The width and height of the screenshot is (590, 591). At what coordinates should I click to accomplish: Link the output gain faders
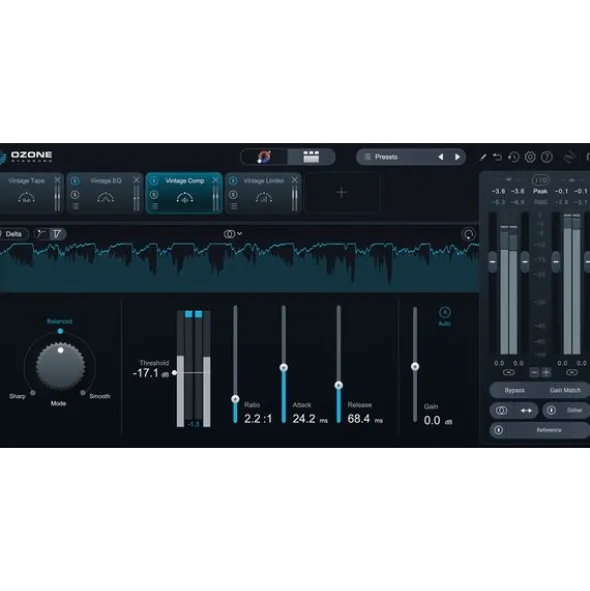click(572, 372)
